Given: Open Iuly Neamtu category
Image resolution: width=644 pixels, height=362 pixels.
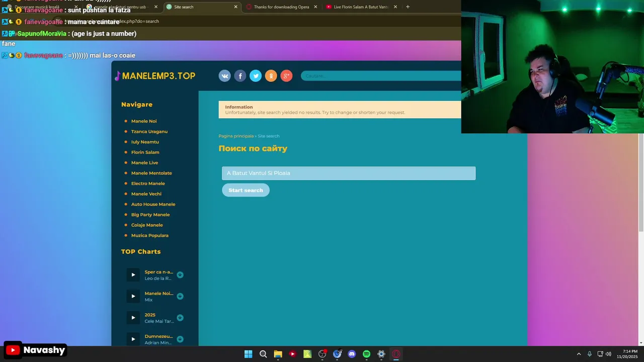Looking at the screenshot, I should coord(145,142).
